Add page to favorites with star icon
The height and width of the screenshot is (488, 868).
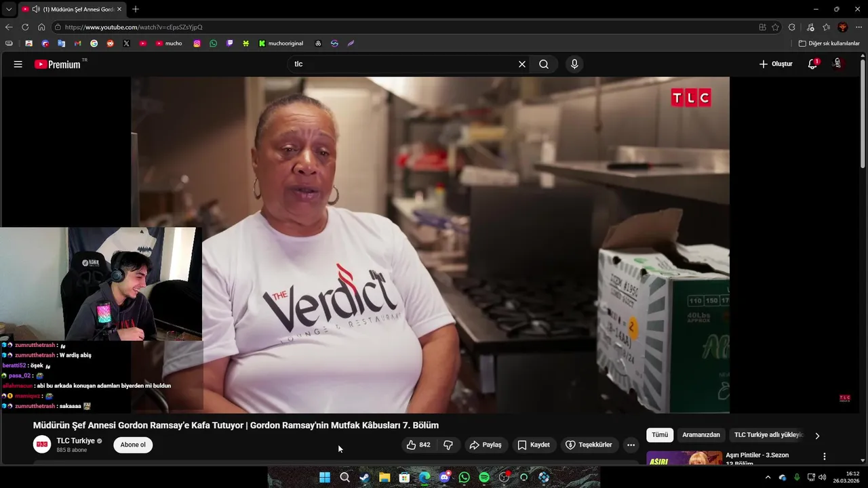(776, 27)
